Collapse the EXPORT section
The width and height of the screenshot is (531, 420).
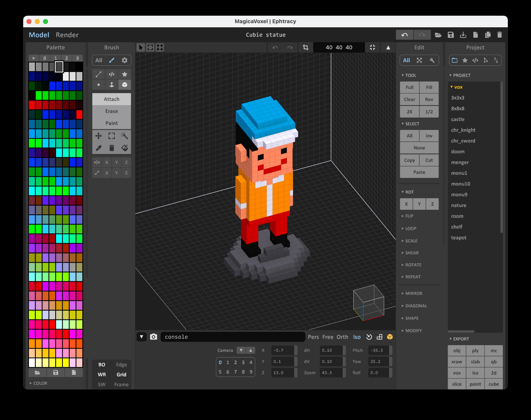tap(461, 339)
